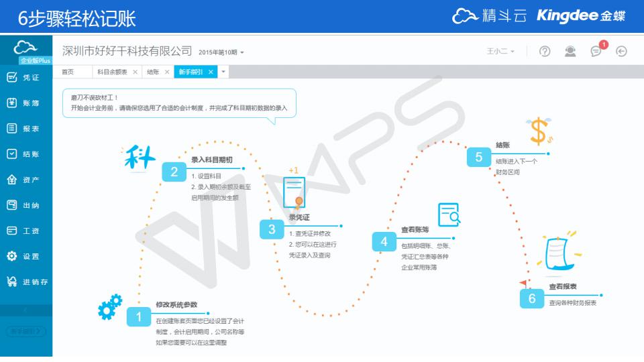Viewport: 644px width, 362px height.
Task: Switch to the 首页 home tab
Action: click(68, 72)
